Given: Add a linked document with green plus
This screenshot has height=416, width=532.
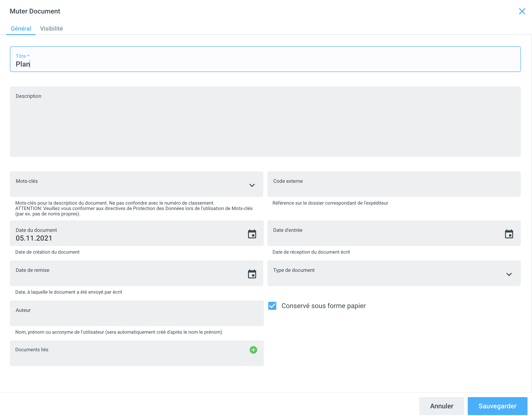Looking at the screenshot, I should click(253, 350).
